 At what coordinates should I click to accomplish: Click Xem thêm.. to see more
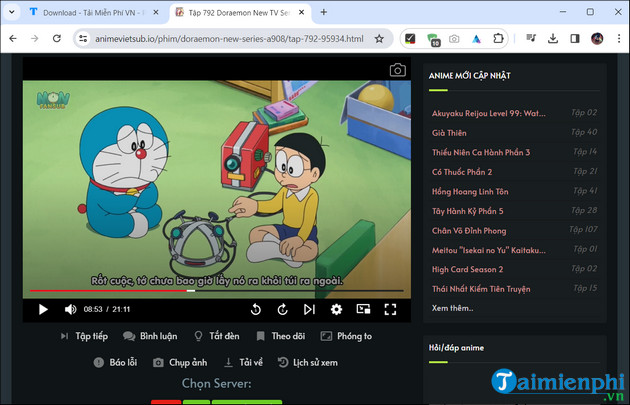click(452, 308)
